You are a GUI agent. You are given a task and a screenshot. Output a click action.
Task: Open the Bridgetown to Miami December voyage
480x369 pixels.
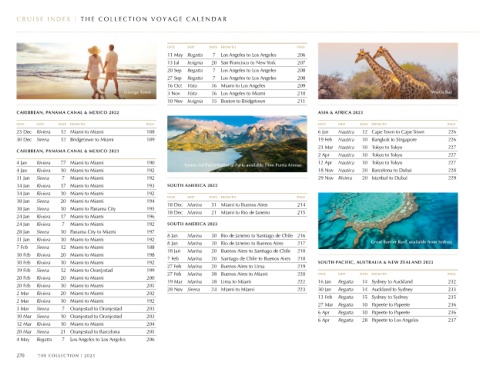pos(86,140)
